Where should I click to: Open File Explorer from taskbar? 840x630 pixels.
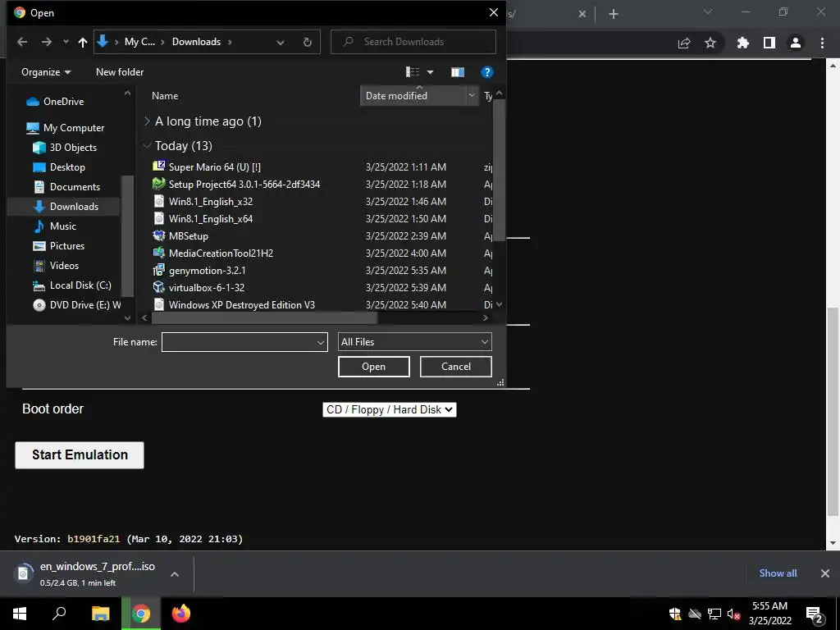click(x=100, y=614)
